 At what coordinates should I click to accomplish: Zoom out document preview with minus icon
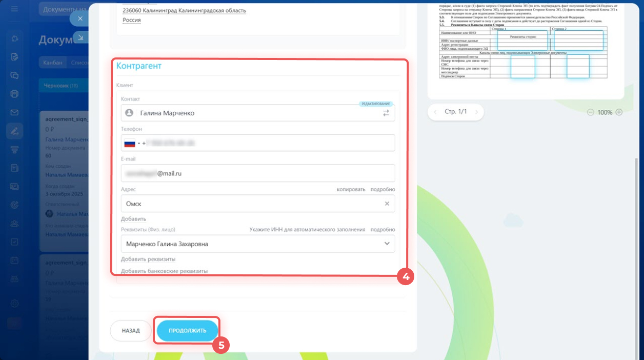[590, 112]
